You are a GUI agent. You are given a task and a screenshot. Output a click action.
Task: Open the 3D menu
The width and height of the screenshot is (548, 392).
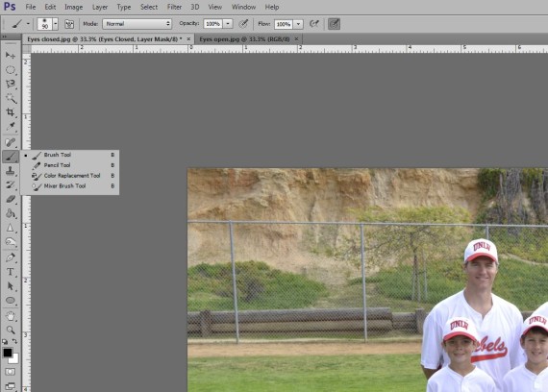pos(195,7)
